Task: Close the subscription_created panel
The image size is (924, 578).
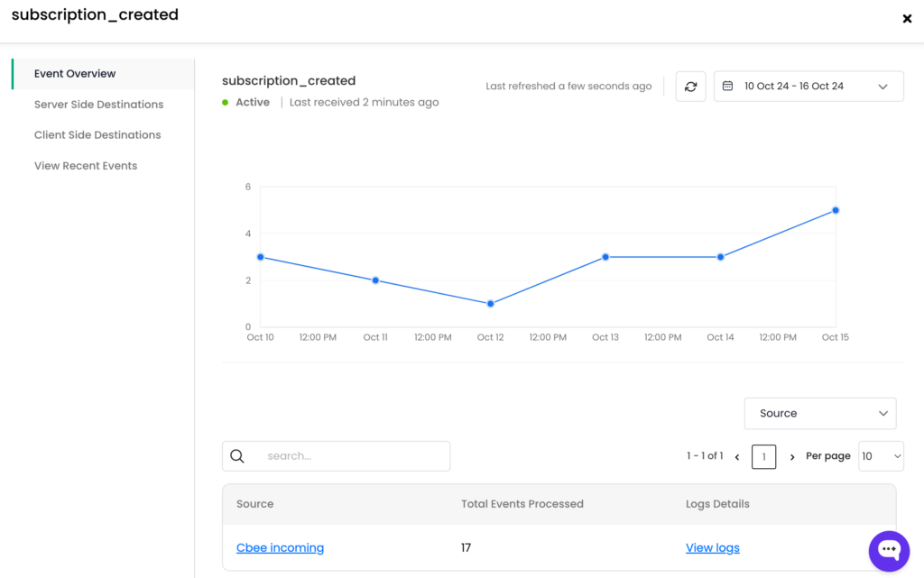Action: [x=907, y=19]
